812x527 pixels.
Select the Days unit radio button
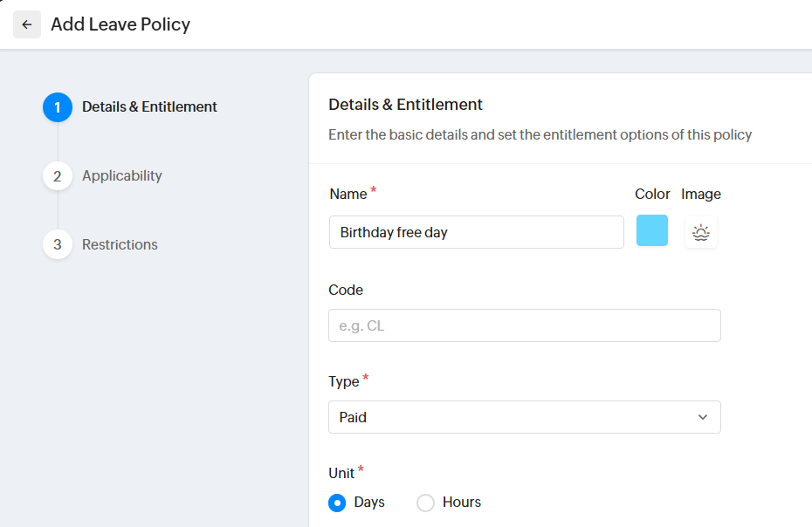(337, 503)
